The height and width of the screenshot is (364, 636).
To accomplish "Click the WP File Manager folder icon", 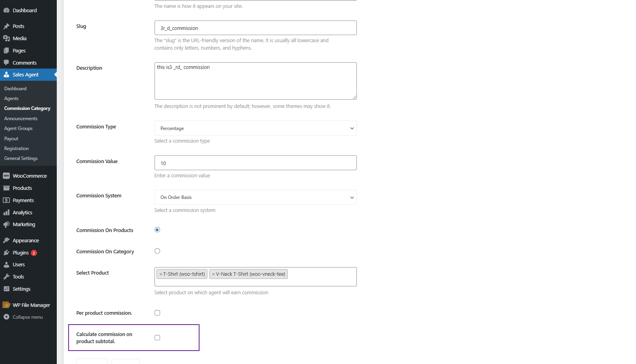I will click(6, 305).
